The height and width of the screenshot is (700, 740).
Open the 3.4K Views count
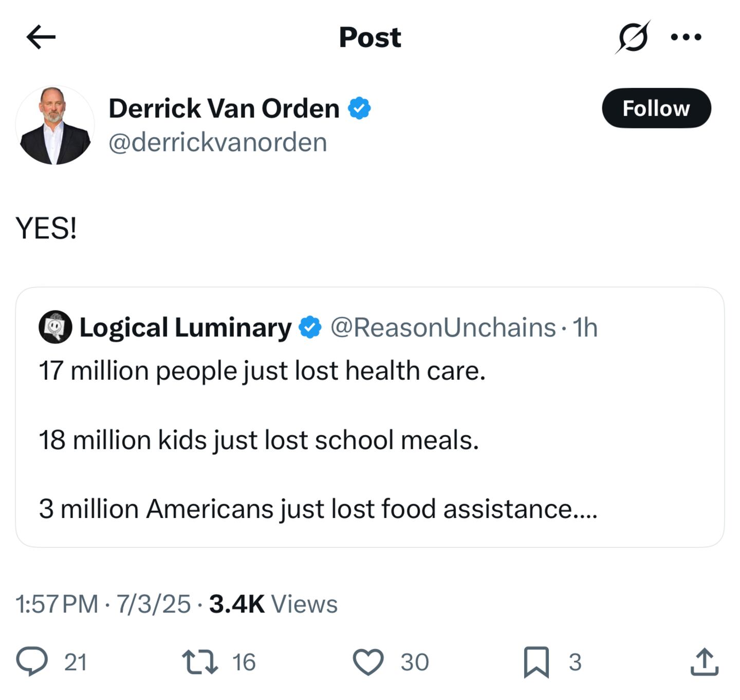273,604
